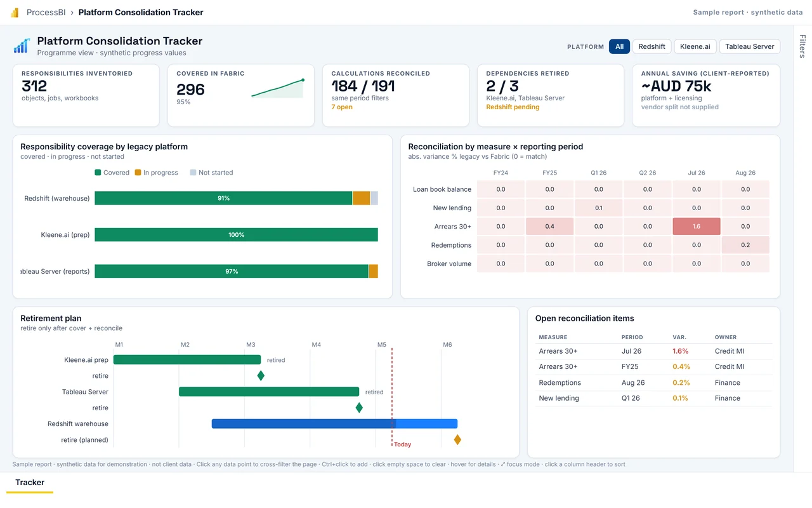Click the Redemptions Aug 26 cell 0.2
The image size is (812, 508).
click(745, 245)
